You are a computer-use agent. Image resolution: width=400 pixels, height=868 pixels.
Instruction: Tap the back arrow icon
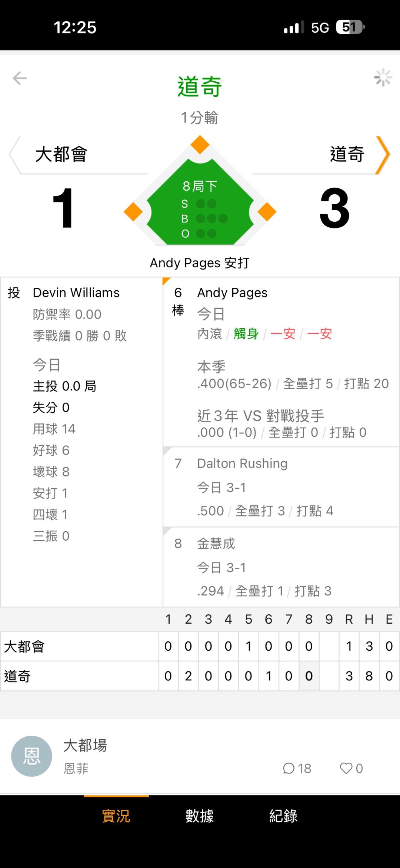tap(20, 78)
